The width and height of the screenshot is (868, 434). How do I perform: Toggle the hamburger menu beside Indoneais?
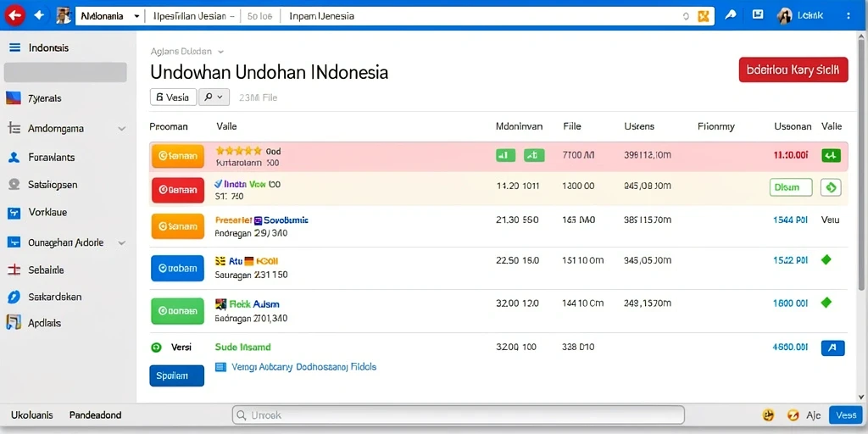[15, 48]
